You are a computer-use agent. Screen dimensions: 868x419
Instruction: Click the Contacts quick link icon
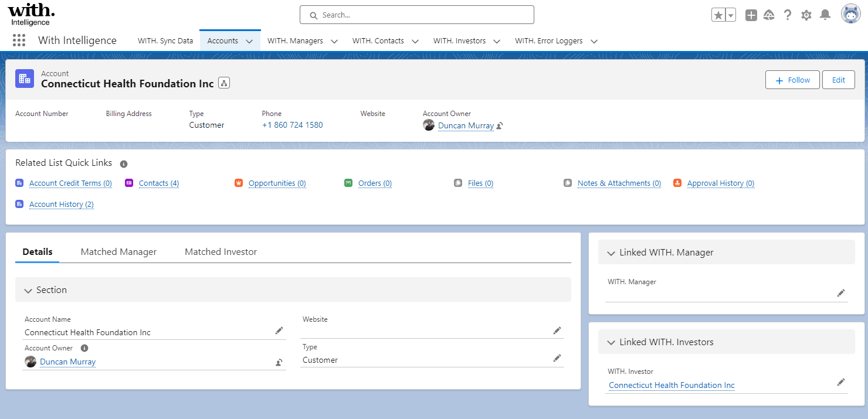coord(129,183)
